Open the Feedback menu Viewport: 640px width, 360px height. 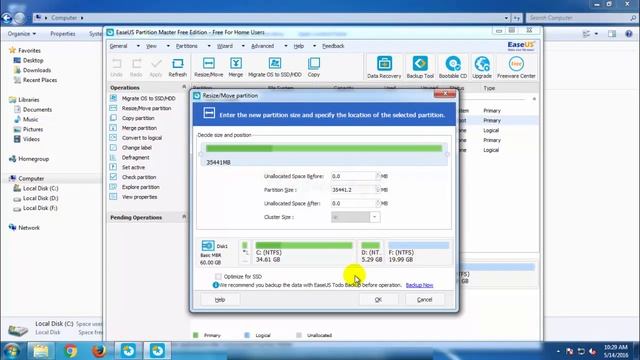tap(333, 46)
